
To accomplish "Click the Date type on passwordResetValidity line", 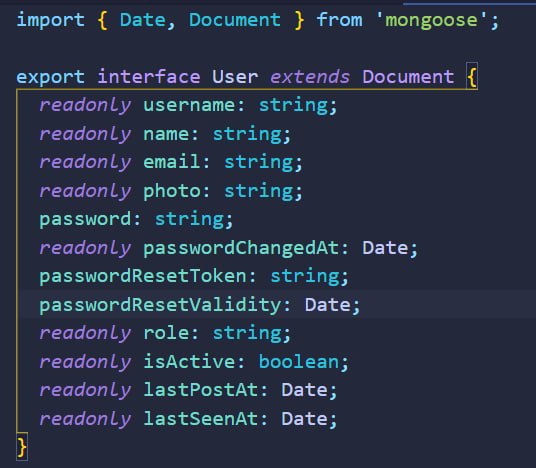I will (327, 305).
